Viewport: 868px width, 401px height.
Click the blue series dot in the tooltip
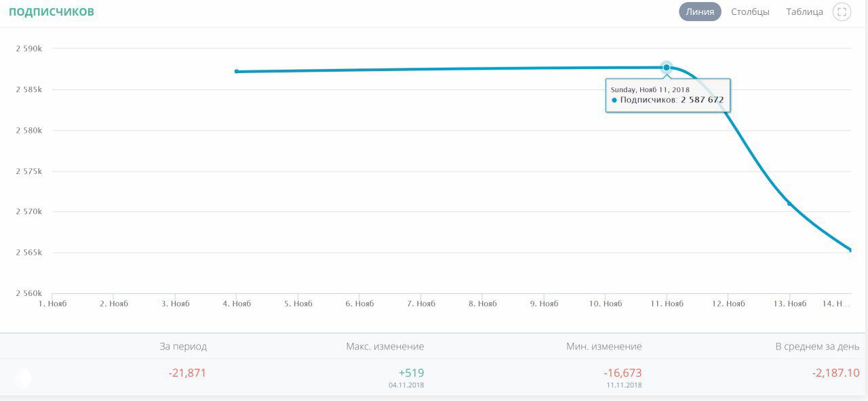[614, 100]
